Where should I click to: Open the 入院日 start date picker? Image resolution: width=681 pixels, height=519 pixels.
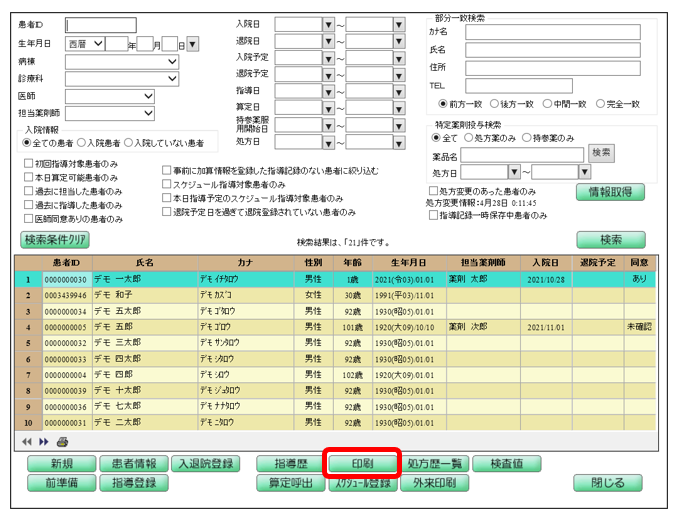328,23
